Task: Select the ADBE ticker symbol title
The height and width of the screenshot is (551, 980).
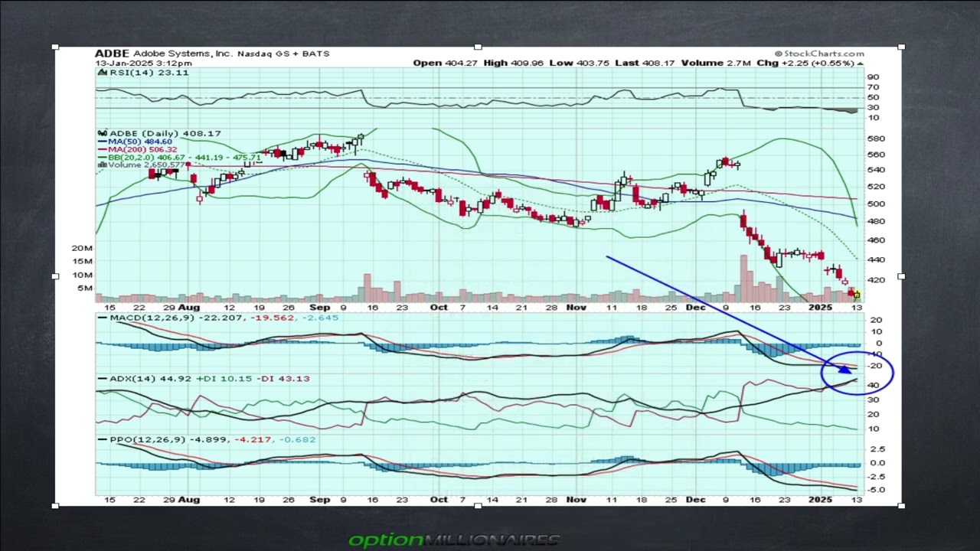Action: click(x=112, y=54)
